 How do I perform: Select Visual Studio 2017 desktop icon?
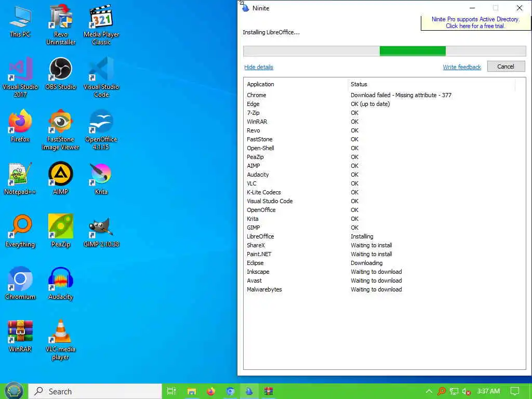pos(20,77)
